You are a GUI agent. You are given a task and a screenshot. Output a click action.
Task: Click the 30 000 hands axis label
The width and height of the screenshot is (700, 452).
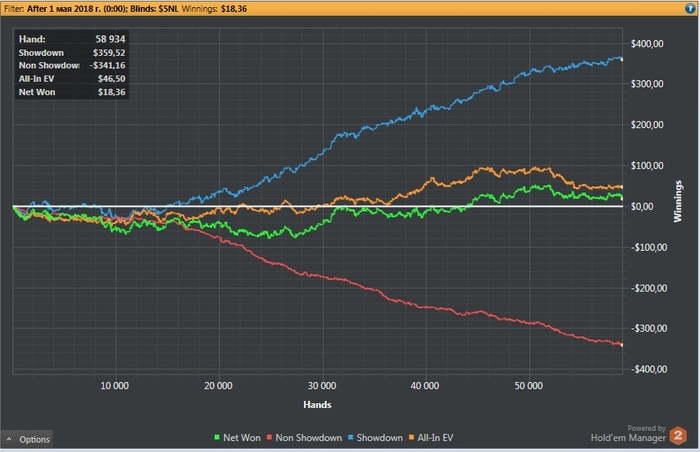[x=322, y=386]
